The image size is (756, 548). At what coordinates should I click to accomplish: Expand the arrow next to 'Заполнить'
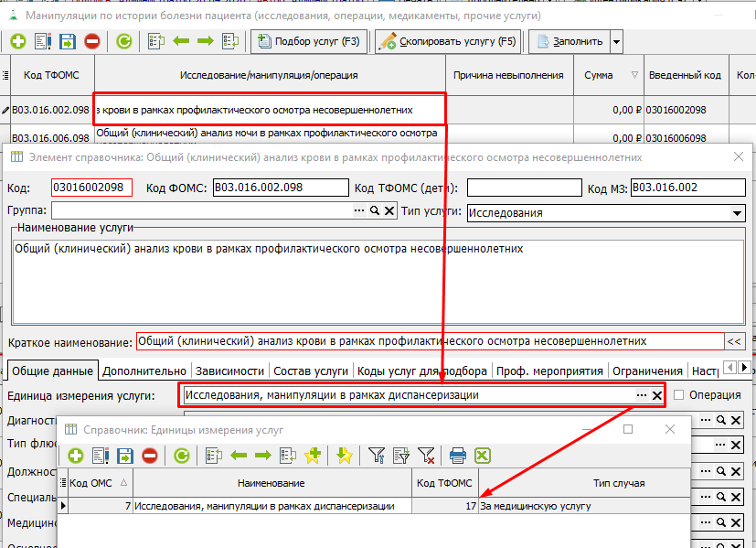pyautogui.click(x=616, y=41)
